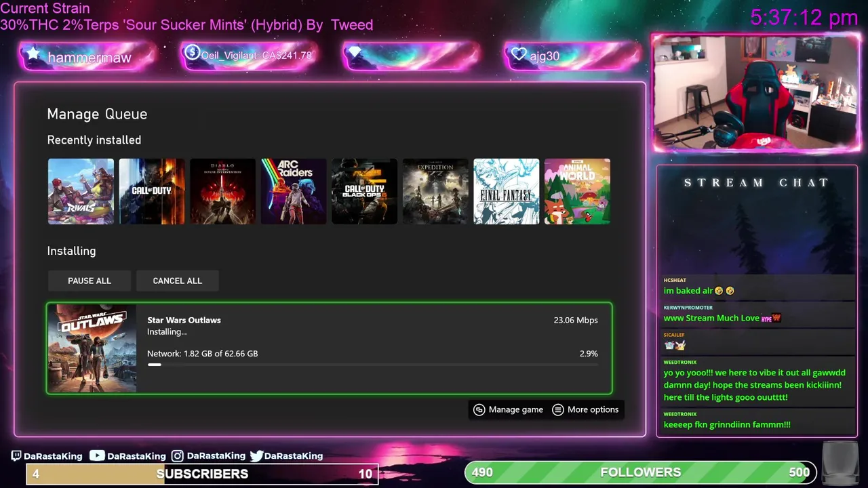The height and width of the screenshot is (488, 868).
Task: Click the Star Wars Outlaws title text
Action: 184,320
